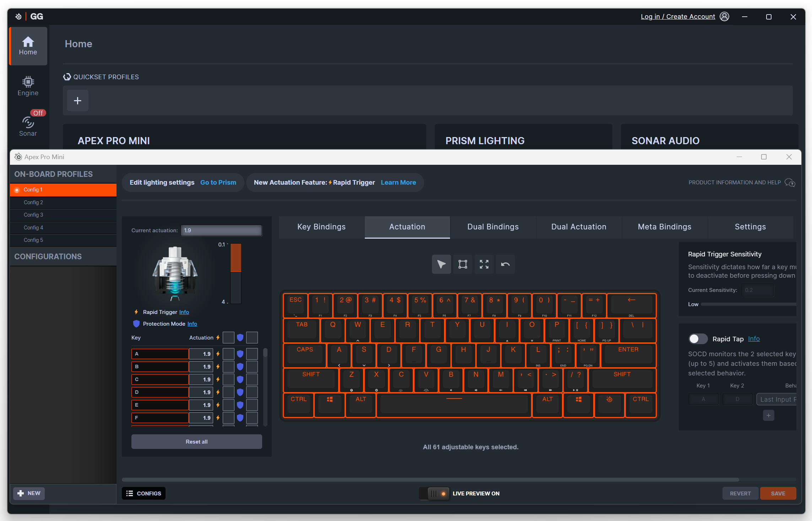Open the Last Input behavior dropdown
This screenshot has height=521, width=812.
click(x=777, y=399)
